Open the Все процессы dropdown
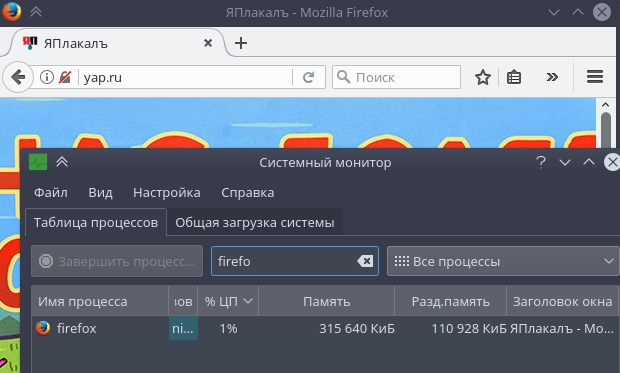The image size is (620, 373). pyautogui.click(x=503, y=261)
